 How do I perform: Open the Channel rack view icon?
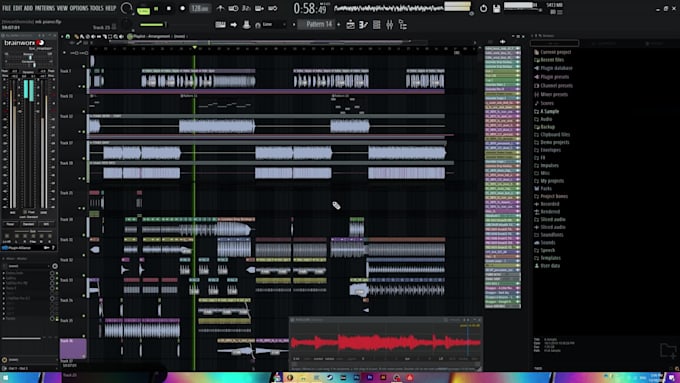click(376, 25)
